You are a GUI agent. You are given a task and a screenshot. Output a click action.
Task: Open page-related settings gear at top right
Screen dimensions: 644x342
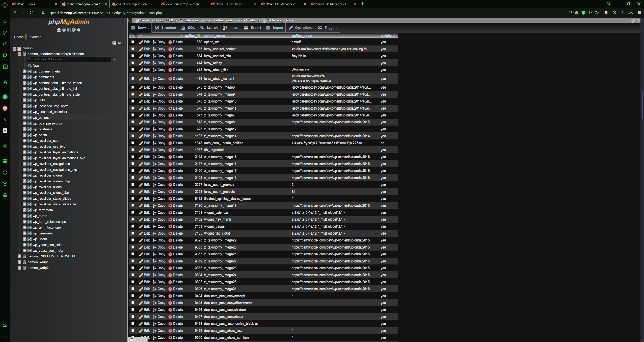coord(632,21)
